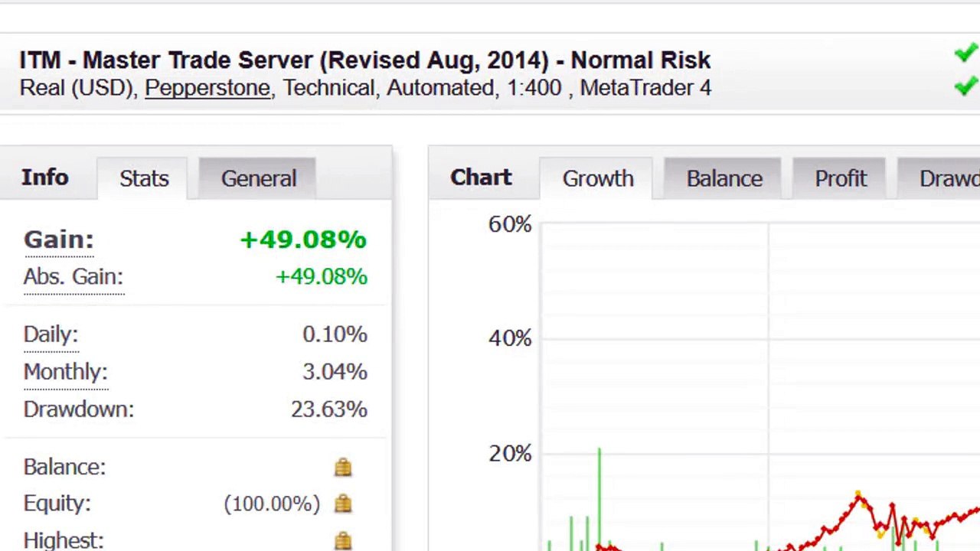Click the Abs. Gain label
The width and height of the screenshot is (980, 551).
[x=73, y=276]
